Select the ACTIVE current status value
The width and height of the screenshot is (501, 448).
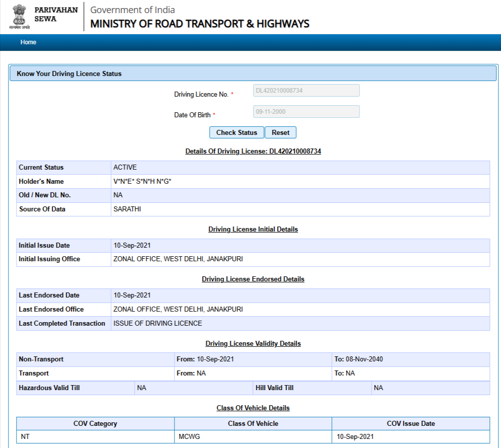125,168
